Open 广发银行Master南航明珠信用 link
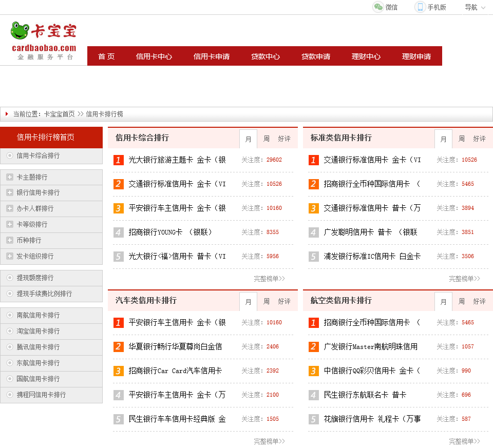This screenshot has height=448, width=493. click(371, 346)
